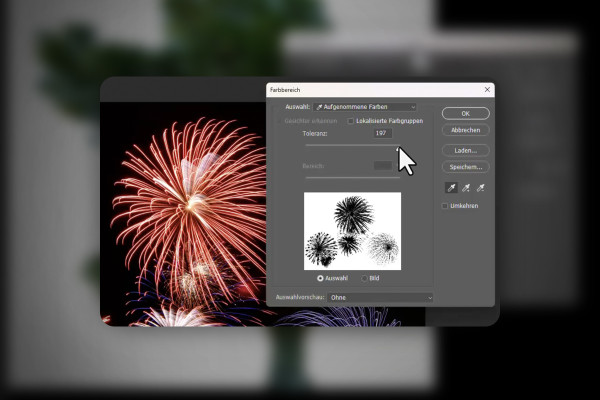This screenshot has height=400, width=600.
Task: Select the add-to-sample eyedropper with plus
Action: (x=466, y=188)
